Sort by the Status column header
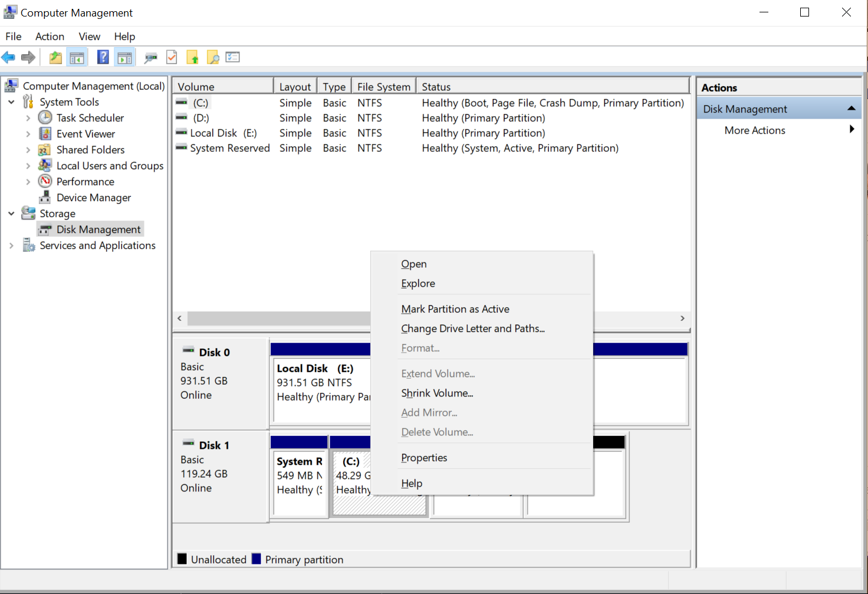Screen dimensions: 868x594 (553, 87)
